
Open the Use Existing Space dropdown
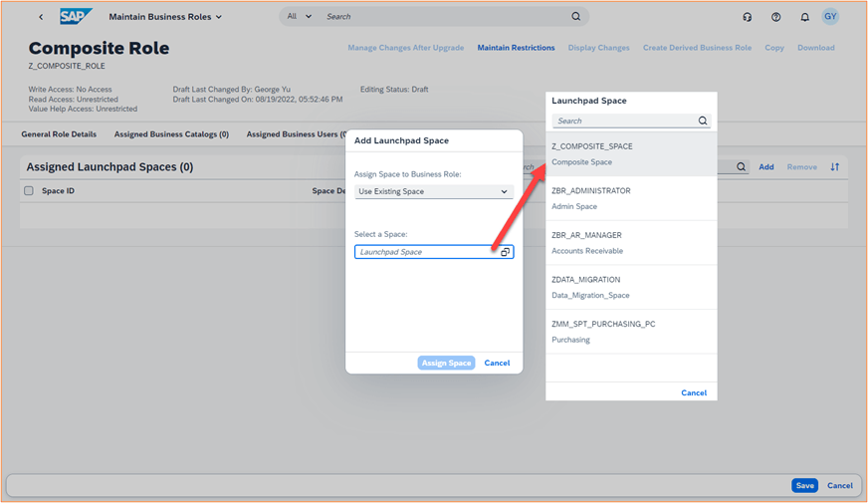point(434,191)
